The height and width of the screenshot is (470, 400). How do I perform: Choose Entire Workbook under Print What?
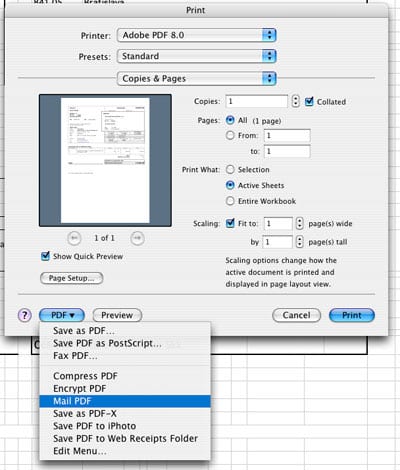pos(230,201)
